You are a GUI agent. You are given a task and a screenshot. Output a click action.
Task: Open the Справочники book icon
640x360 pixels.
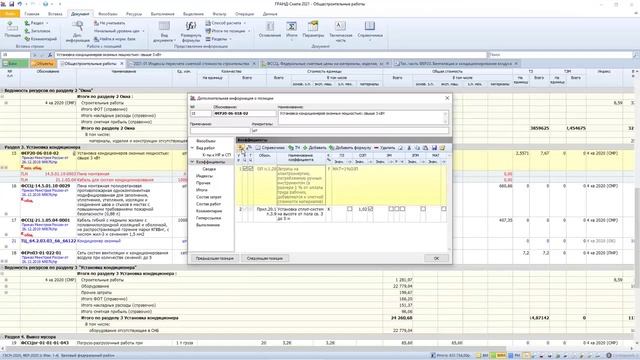370,31
